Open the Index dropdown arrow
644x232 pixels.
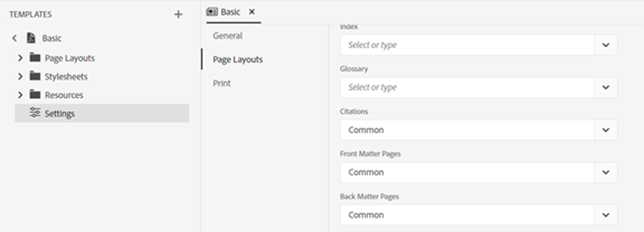[x=605, y=45]
